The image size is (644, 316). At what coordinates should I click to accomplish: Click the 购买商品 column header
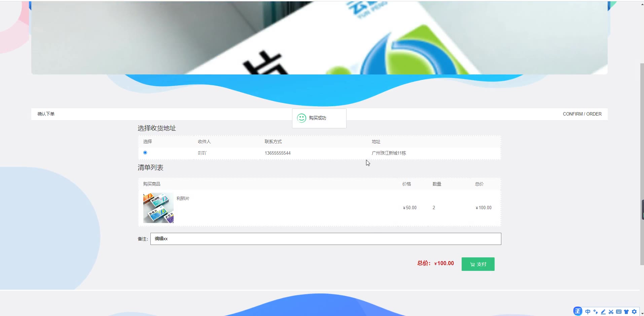coord(152,184)
